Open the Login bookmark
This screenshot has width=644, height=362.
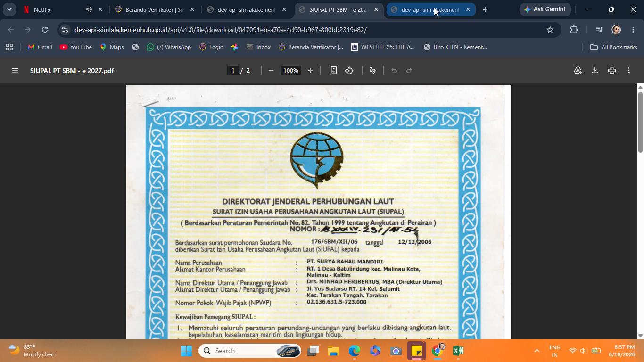click(211, 47)
